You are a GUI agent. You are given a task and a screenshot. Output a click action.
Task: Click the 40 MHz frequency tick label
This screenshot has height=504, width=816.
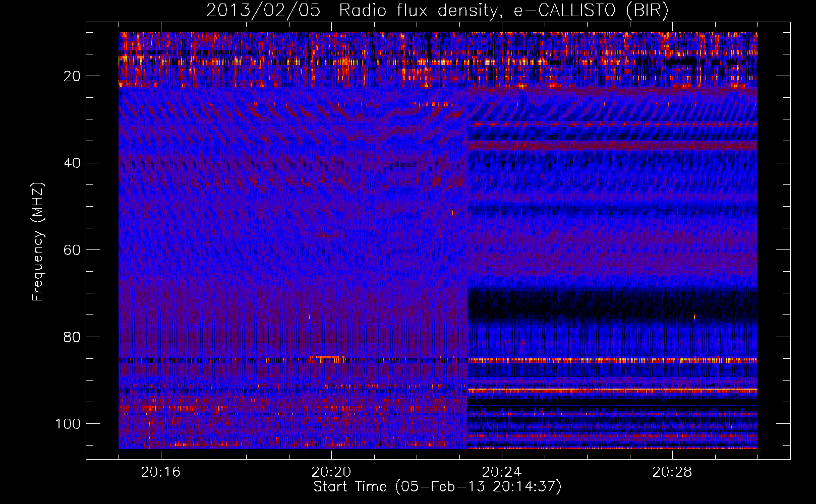coord(73,163)
